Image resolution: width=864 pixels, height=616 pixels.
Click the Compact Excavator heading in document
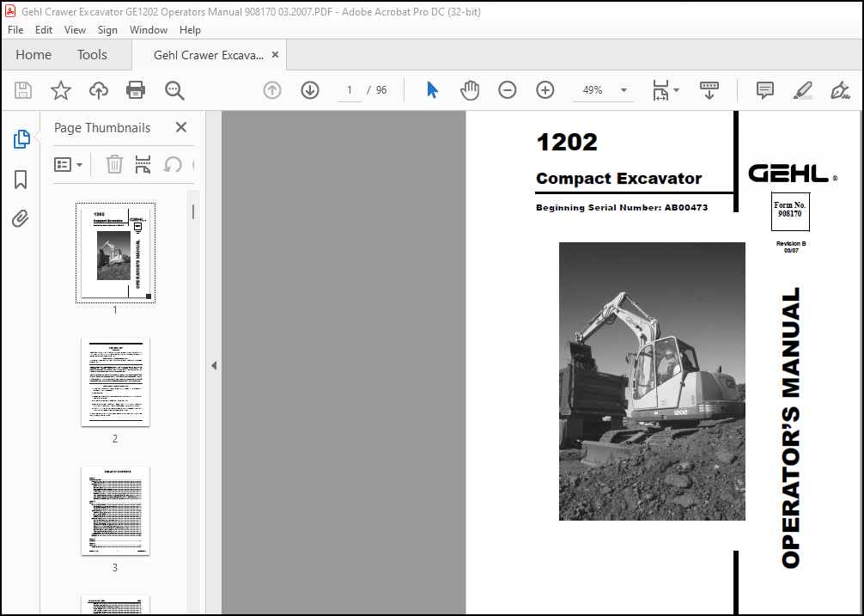618,179
